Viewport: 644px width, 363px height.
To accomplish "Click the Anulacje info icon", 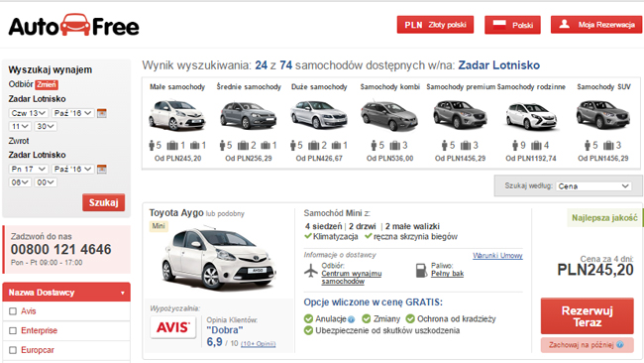I will tap(351, 319).
